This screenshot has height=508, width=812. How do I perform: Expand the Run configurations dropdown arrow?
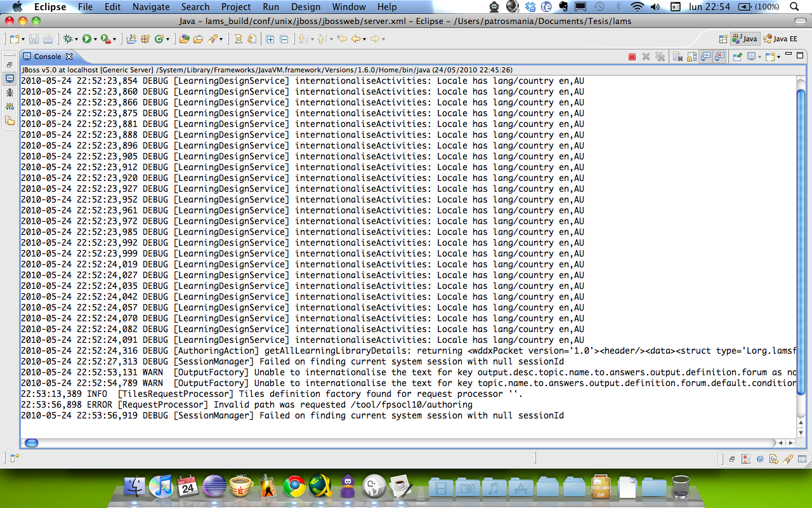click(x=95, y=39)
